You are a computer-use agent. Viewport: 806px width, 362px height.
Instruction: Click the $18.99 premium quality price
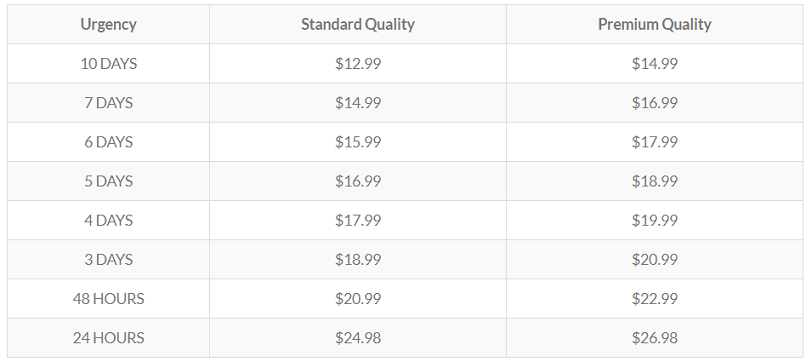[x=654, y=181]
